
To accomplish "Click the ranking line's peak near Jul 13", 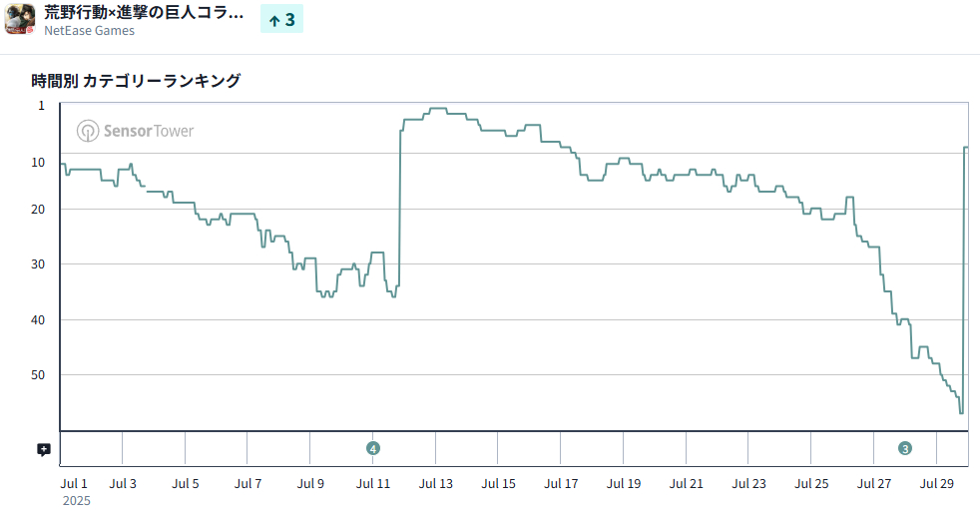I will tap(437, 108).
